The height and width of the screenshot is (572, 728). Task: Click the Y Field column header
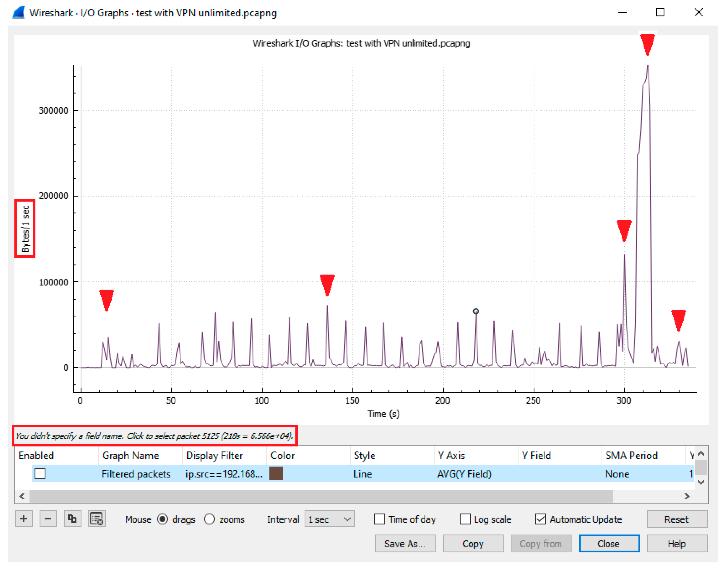tap(560, 456)
